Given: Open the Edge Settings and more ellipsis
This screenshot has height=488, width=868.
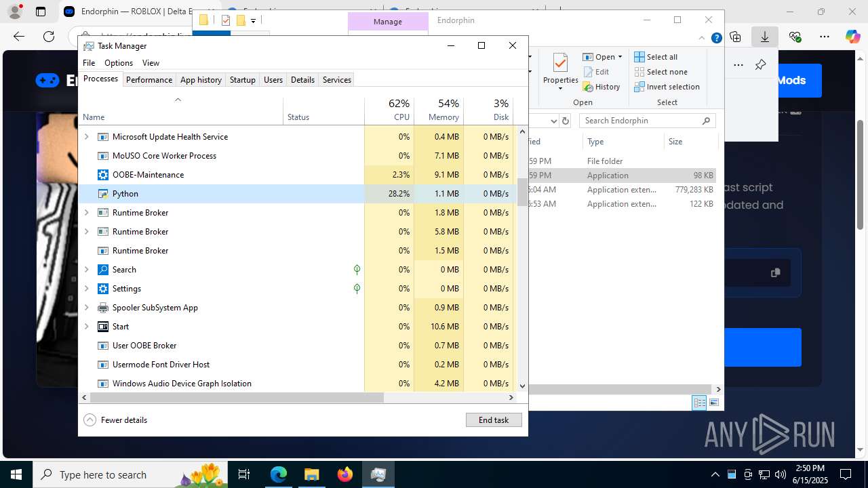Looking at the screenshot, I should tap(825, 37).
